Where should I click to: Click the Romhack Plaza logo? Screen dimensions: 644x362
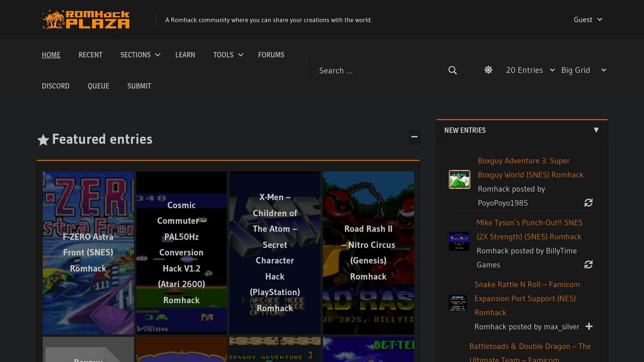coord(86,19)
